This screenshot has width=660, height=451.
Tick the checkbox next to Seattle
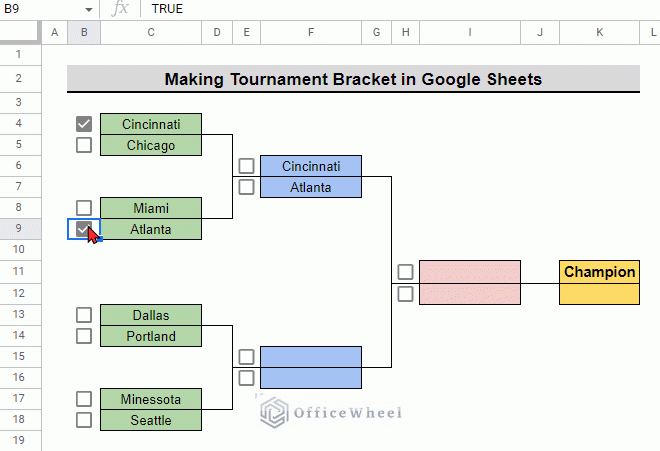click(x=84, y=420)
